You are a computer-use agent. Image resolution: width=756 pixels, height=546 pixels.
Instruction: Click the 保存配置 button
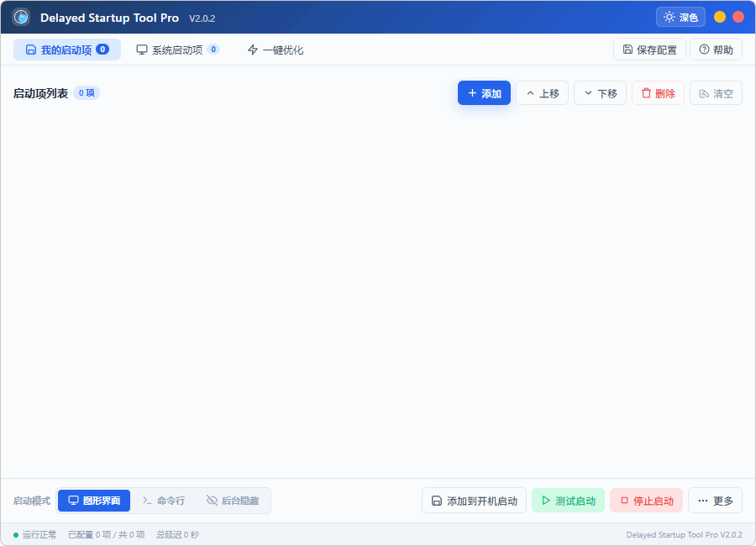click(649, 50)
